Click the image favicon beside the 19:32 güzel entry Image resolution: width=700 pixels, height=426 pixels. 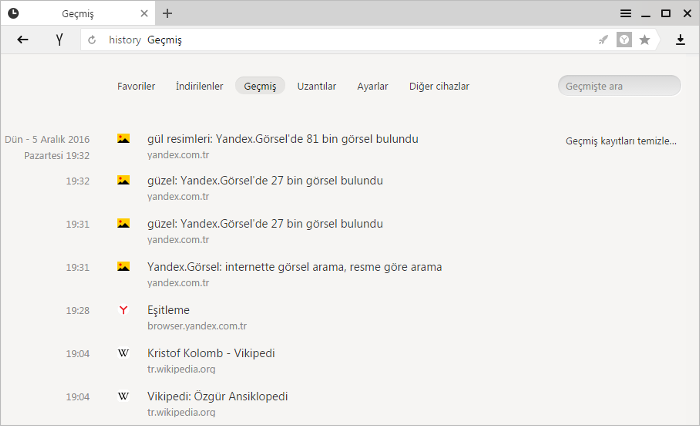123,180
